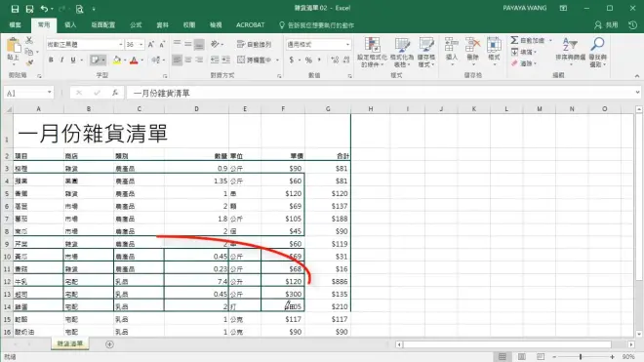Add a new worksheet

pos(109,344)
